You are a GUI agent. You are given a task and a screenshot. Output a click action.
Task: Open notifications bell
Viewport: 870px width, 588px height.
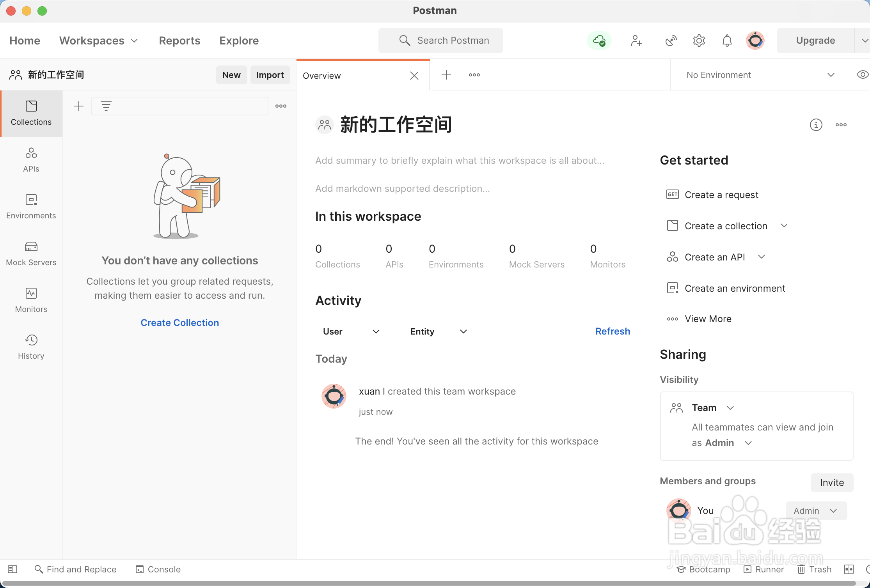tap(727, 41)
